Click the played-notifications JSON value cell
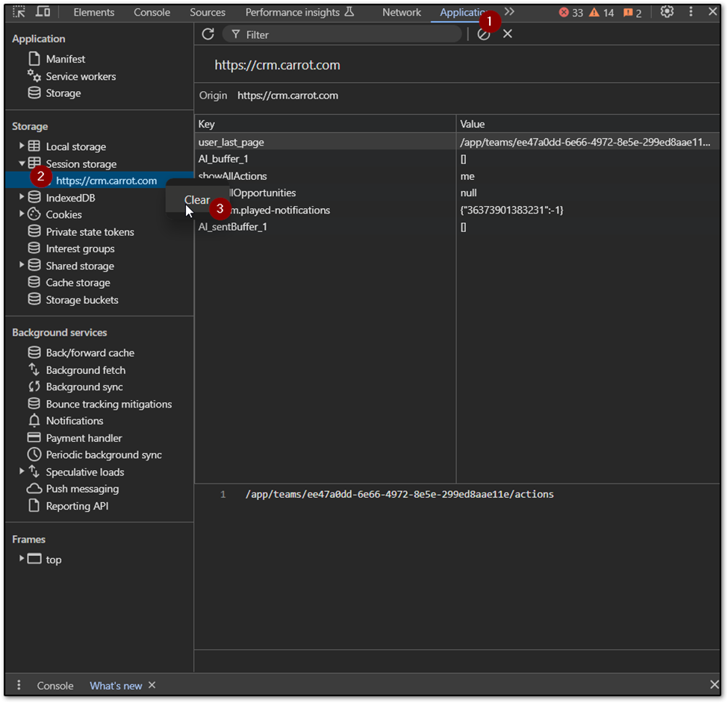This screenshot has height=703, width=728. pyautogui.click(x=588, y=210)
